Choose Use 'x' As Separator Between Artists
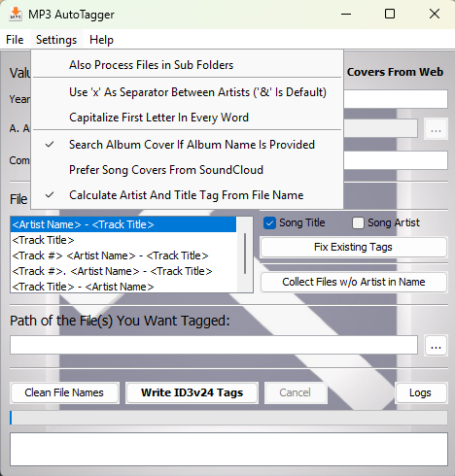The width and height of the screenshot is (455, 476). [188, 92]
